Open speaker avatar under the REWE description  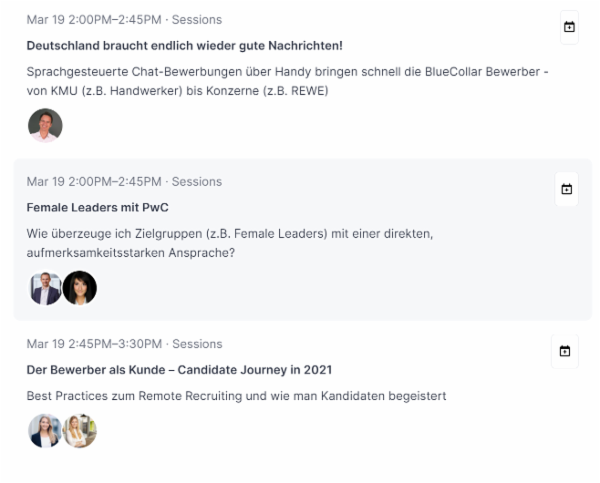[45, 126]
